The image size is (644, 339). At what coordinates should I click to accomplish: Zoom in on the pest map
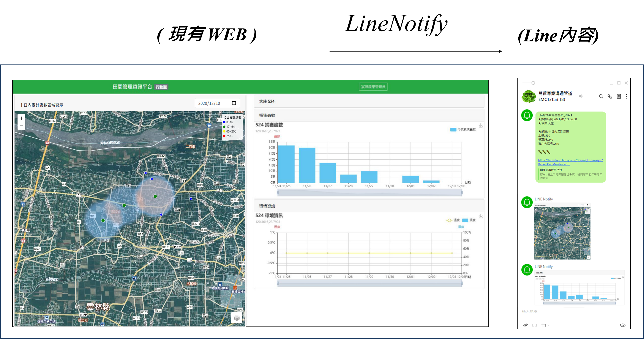click(21, 118)
